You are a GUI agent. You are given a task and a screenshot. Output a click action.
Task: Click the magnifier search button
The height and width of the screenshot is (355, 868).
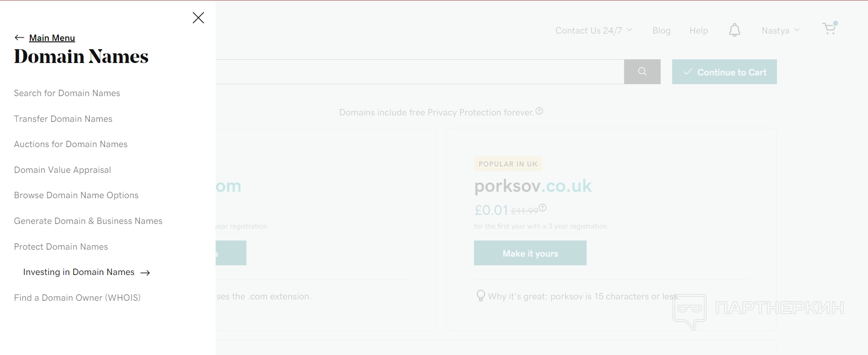coord(642,72)
